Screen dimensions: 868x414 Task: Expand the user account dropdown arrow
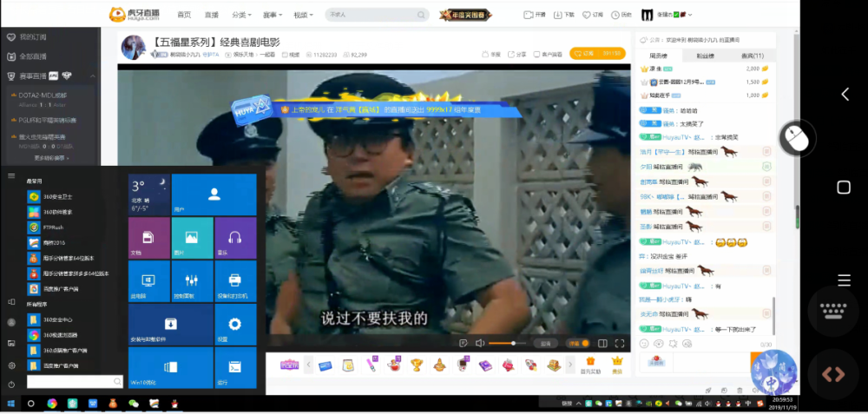click(690, 15)
